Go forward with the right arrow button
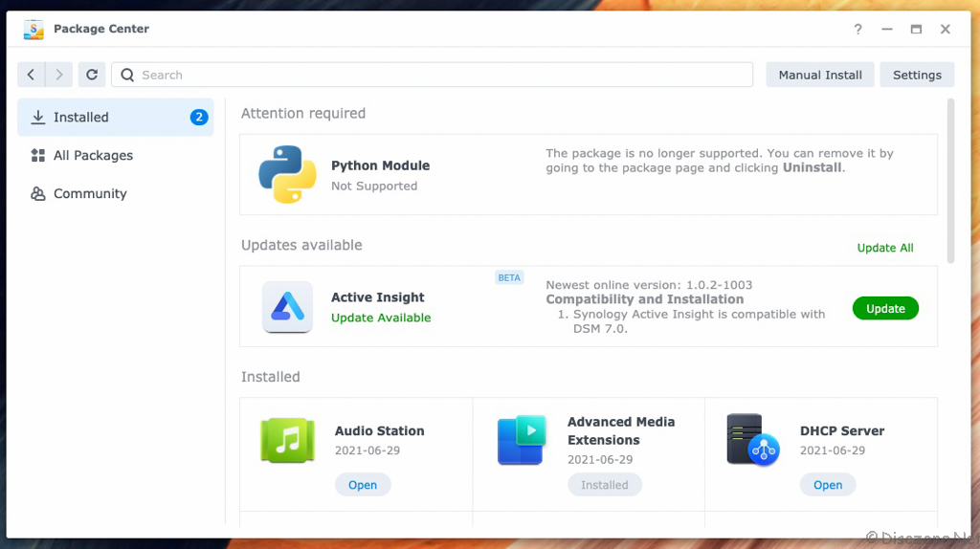Screen dimensions: 980x549 pos(58,75)
